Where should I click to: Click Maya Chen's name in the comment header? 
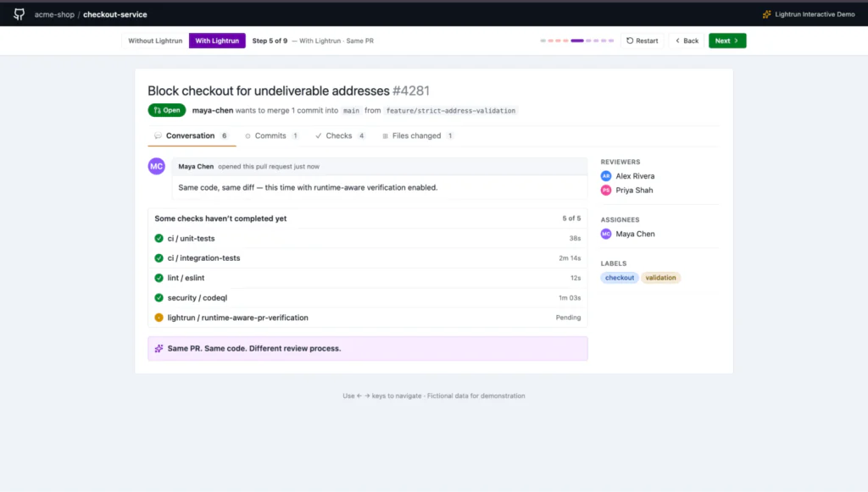[196, 166]
